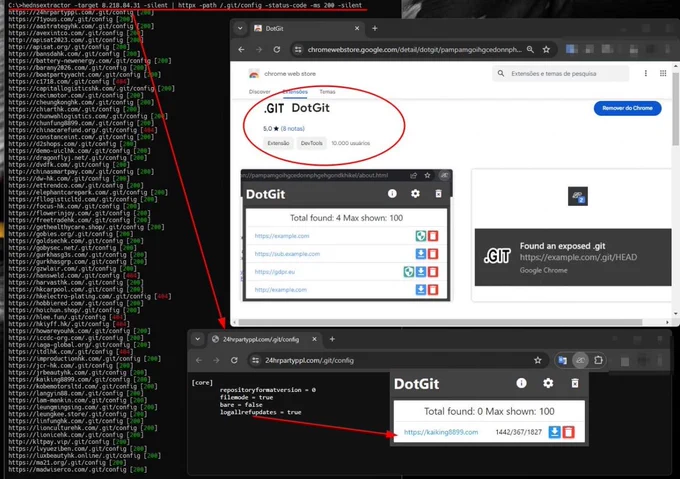Viewport: 680px width, 479px height.
Task: Close the DotGit browser tab
Action: pos(357,29)
